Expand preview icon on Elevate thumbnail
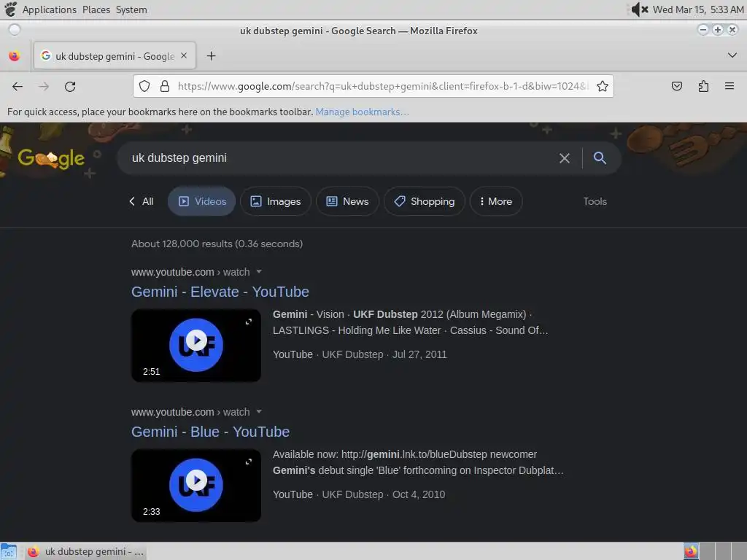Screen dimensions: 747x560 click(x=249, y=322)
